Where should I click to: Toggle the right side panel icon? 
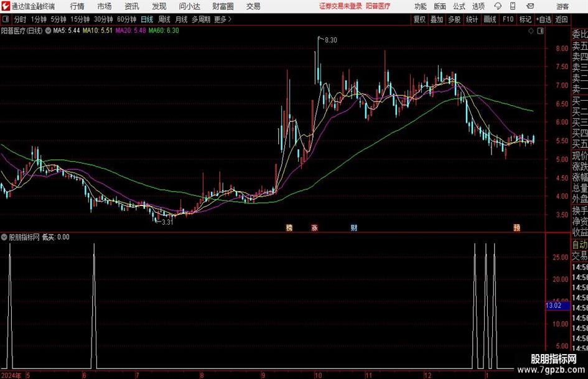coord(540,31)
